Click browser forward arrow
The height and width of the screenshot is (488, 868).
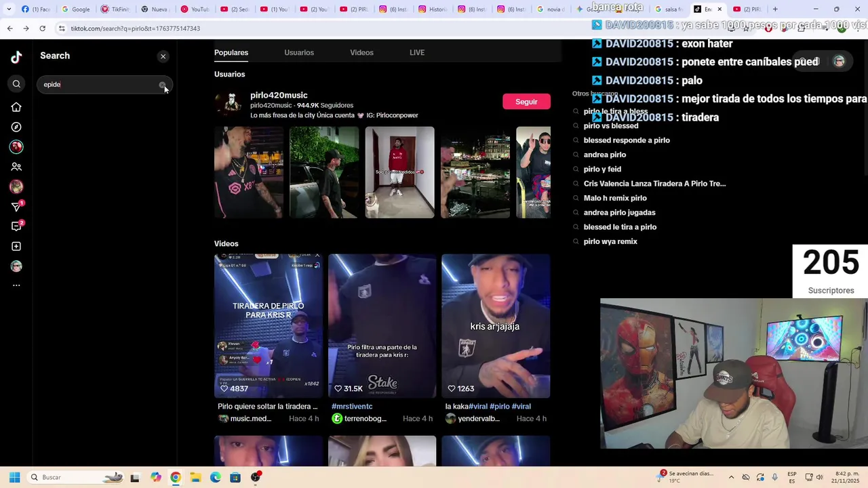point(26,28)
